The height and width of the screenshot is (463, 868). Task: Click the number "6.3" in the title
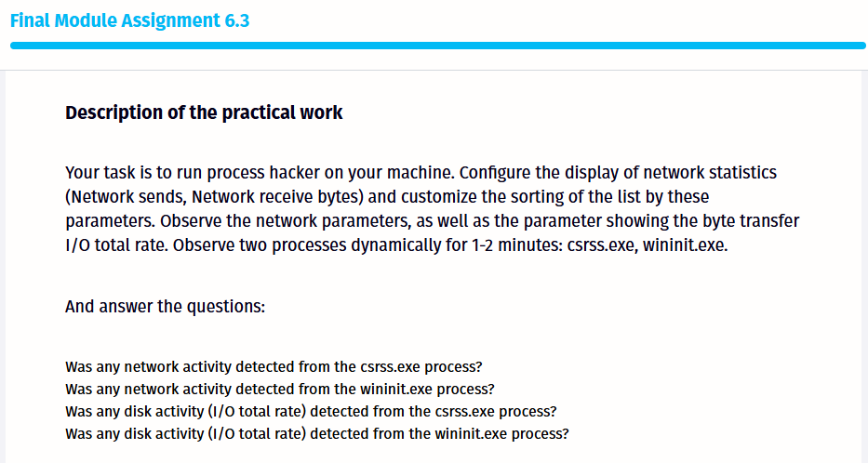(x=237, y=20)
